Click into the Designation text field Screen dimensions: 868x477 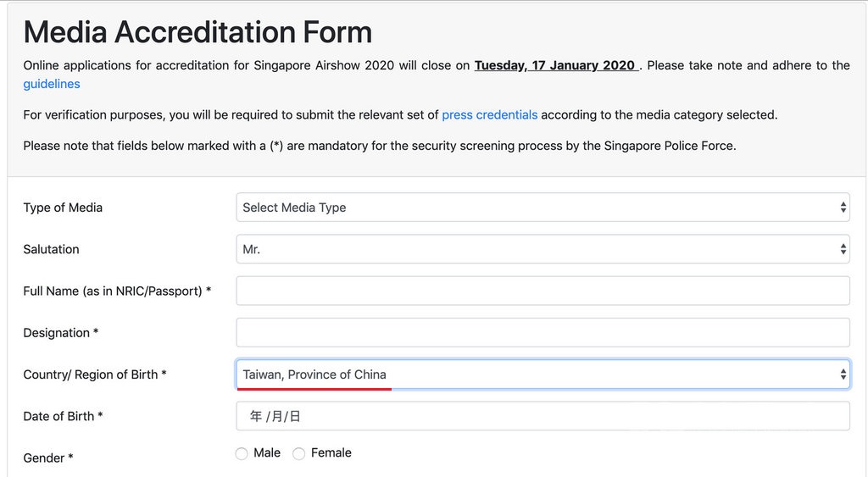(x=542, y=332)
